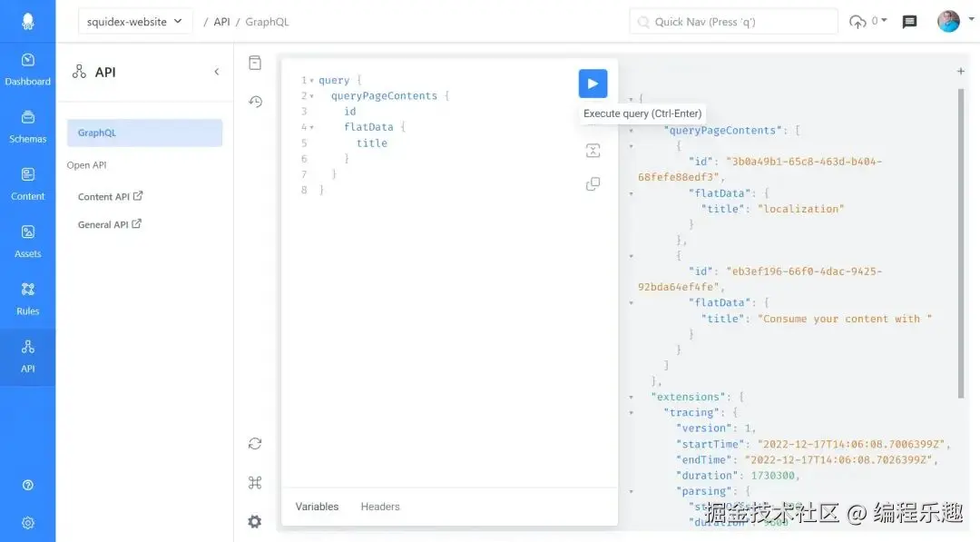Collapse the tracing node in results
The width and height of the screenshot is (980, 542).
click(x=632, y=412)
